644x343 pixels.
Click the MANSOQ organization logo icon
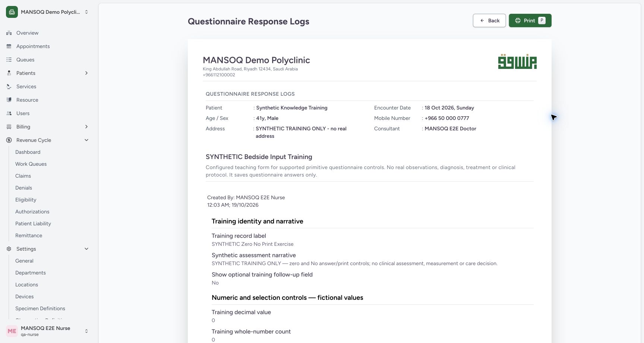[12, 12]
